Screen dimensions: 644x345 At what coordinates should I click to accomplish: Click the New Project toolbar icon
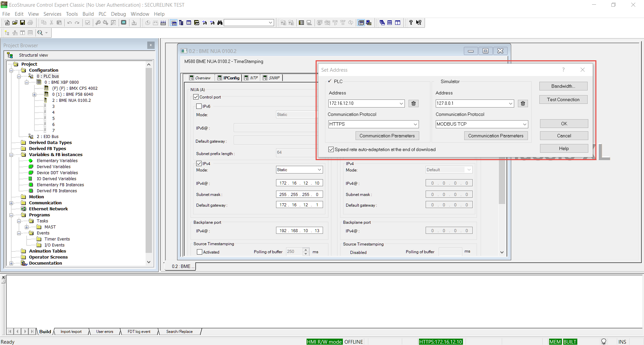[x=7, y=23]
